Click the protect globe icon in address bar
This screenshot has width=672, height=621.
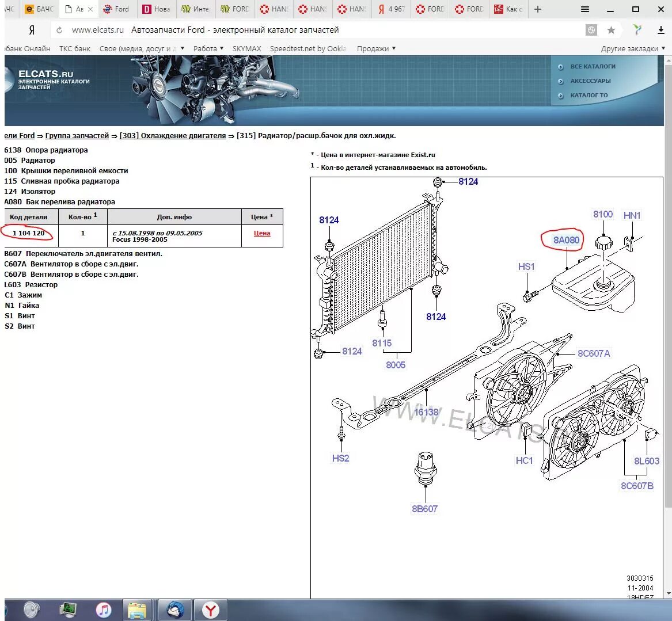[591, 30]
